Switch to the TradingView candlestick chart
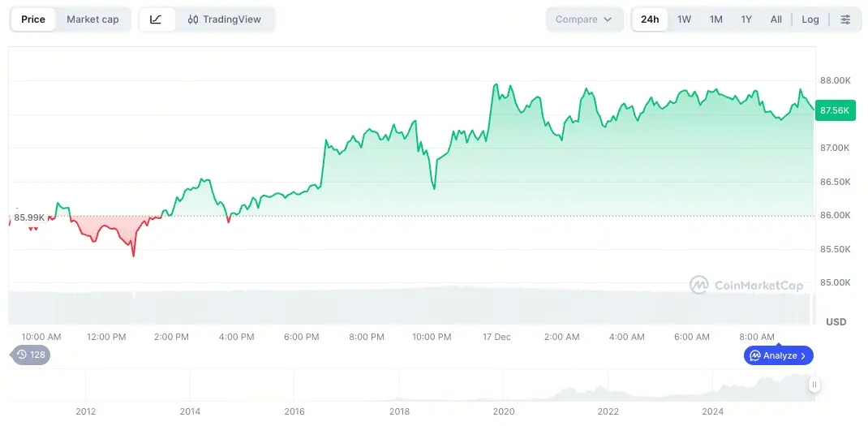Image resolution: width=868 pixels, height=426 pixels. pyautogui.click(x=225, y=19)
